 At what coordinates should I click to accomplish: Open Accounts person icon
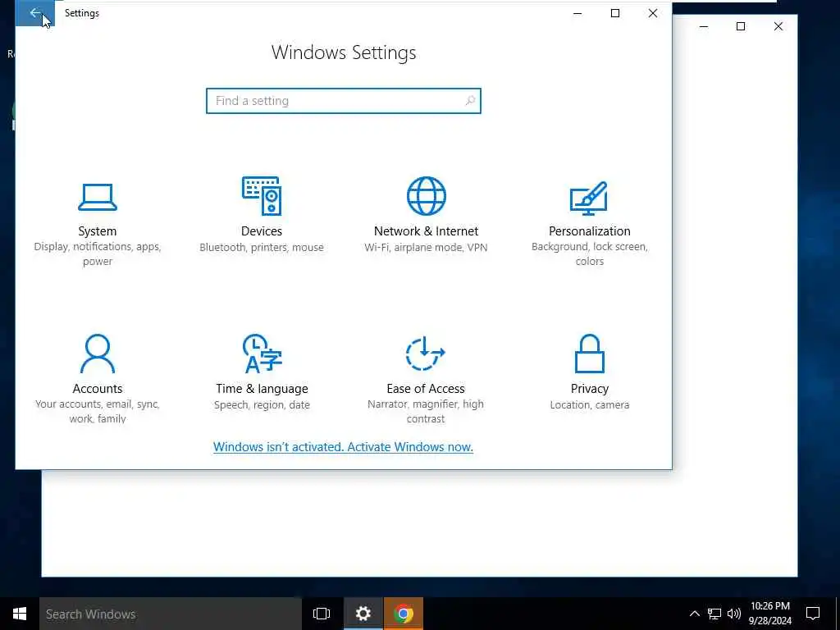click(x=98, y=354)
